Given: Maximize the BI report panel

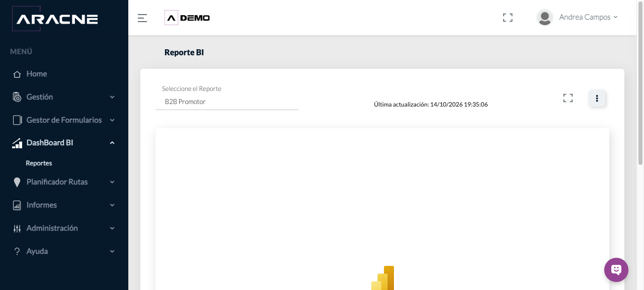Looking at the screenshot, I should [x=568, y=98].
